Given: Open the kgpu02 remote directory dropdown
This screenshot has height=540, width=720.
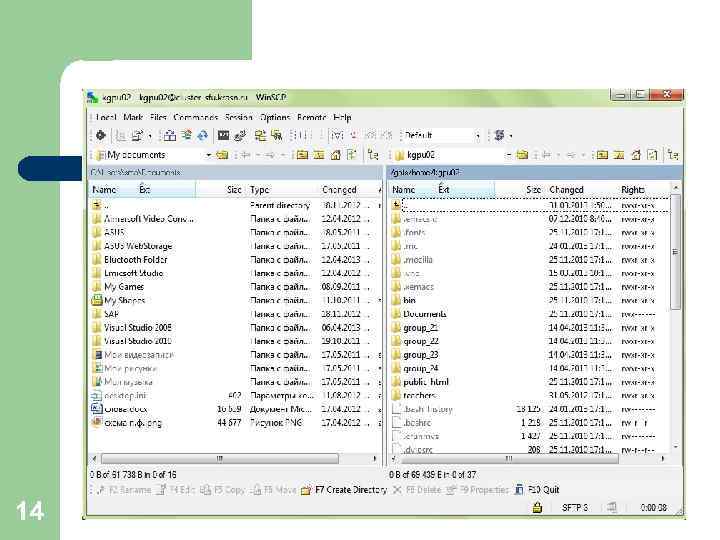Looking at the screenshot, I should pos(508,155).
